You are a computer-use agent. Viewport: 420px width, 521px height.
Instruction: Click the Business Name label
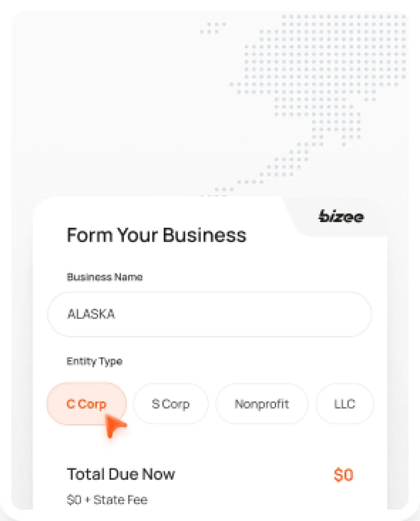click(x=104, y=277)
